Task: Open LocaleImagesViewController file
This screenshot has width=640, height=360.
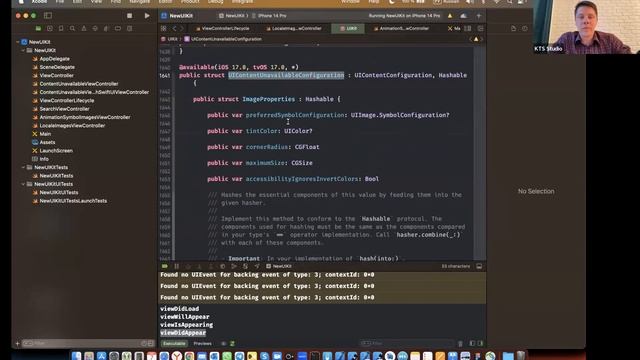Action: [x=69, y=126]
